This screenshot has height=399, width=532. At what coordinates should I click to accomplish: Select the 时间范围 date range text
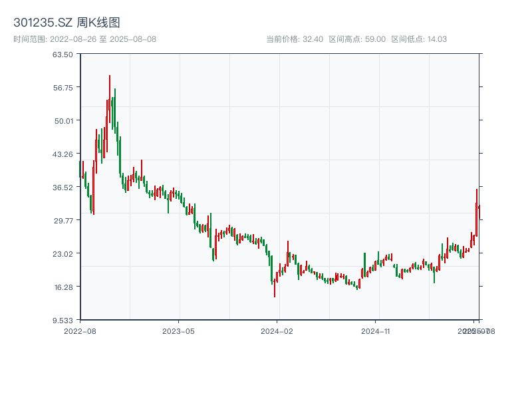point(84,39)
